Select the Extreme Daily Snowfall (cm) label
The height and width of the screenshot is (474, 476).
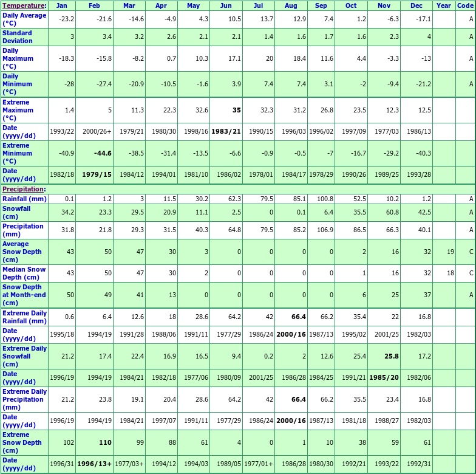tap(24, 355)
